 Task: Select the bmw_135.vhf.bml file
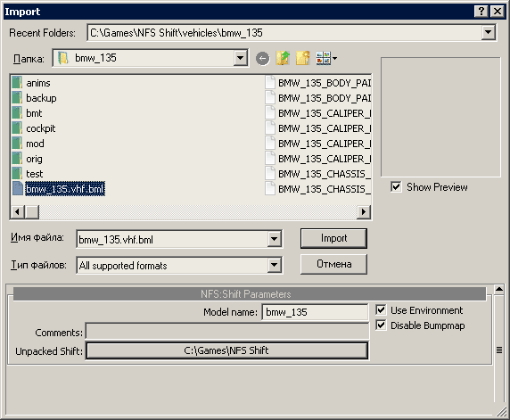pos(59,189)
